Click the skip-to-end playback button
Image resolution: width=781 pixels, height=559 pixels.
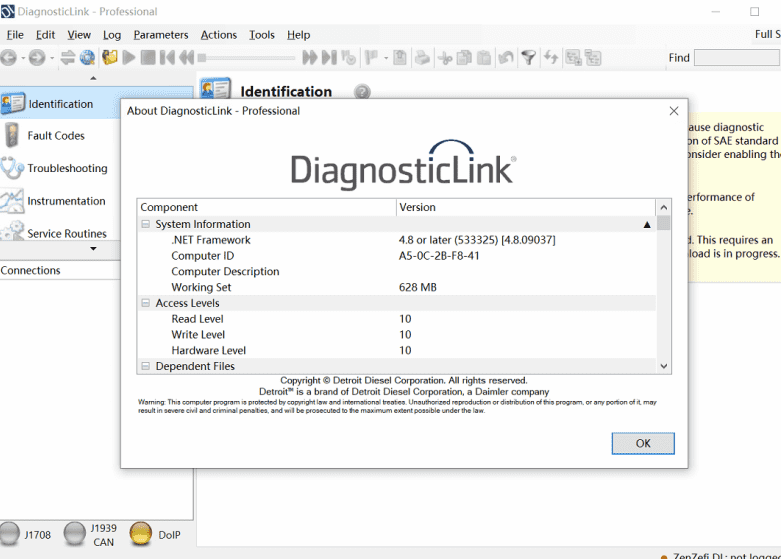coord(329,58)
